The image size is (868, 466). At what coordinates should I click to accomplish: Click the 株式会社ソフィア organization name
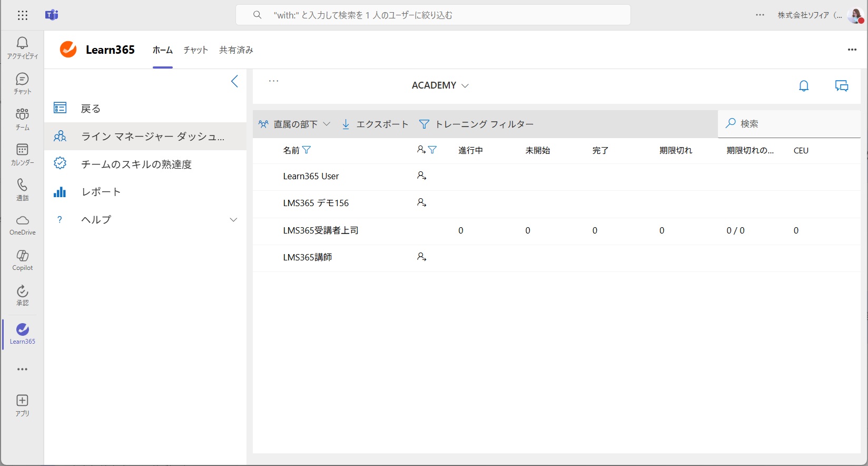click(810, 15)
